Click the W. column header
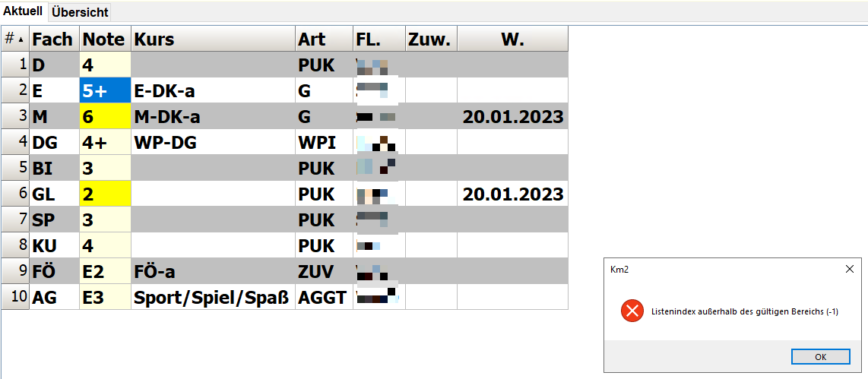The height and width of the screenshot is (379, 868). click(512, 39)
